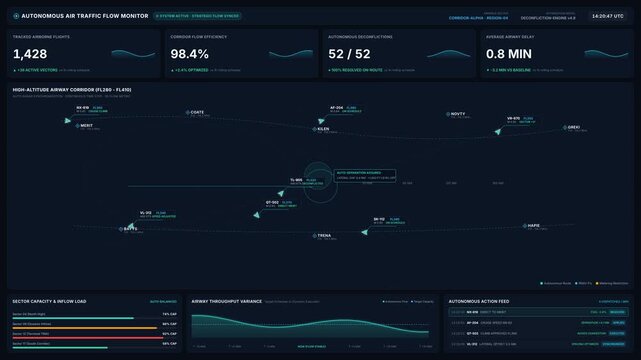Open the Tracked Airborne Flights card

[84, 53]
